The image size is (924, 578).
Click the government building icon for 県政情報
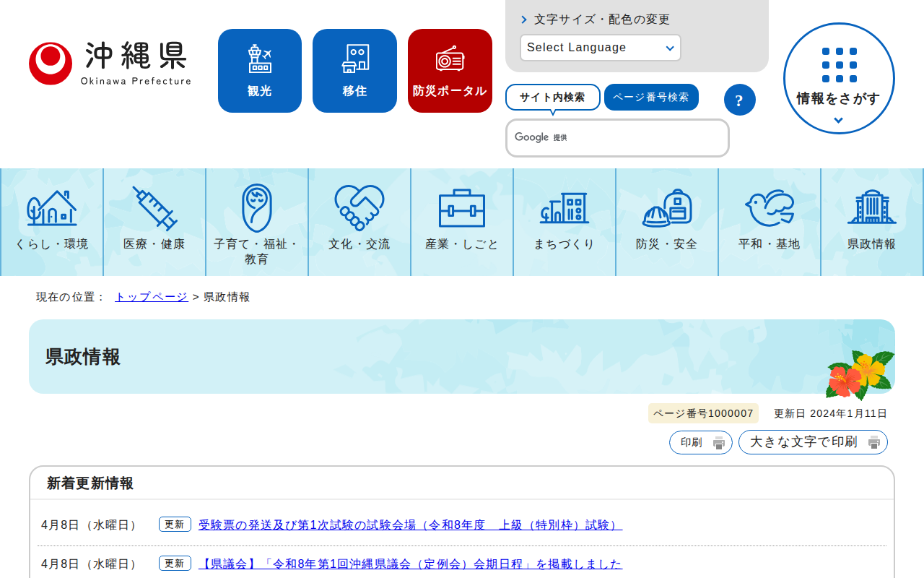click(872, 208)
